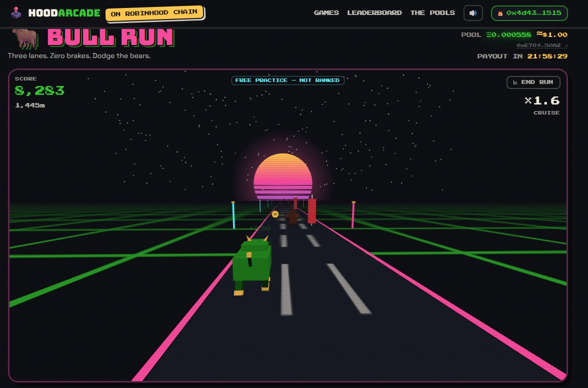The image size is (588, 388).
Task: Click the green bull character
Action: (x=252, y=265)
